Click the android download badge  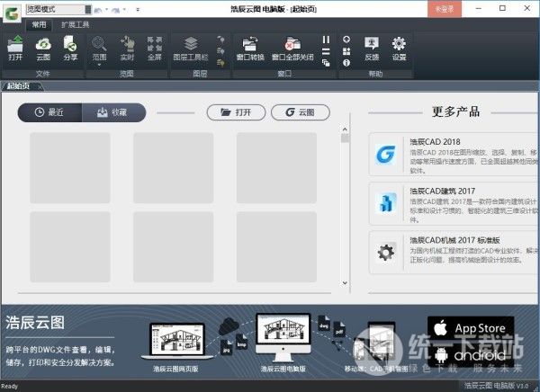coord(471,355)
